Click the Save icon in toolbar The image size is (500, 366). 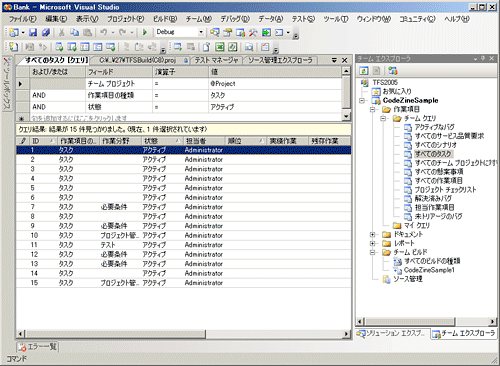[33, 32]
